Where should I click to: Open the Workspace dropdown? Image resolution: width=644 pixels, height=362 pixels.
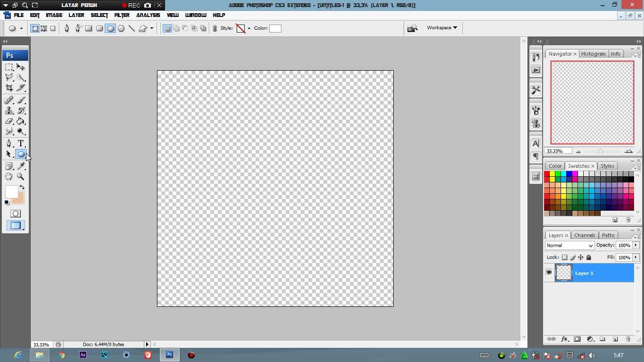pos(442,28)
